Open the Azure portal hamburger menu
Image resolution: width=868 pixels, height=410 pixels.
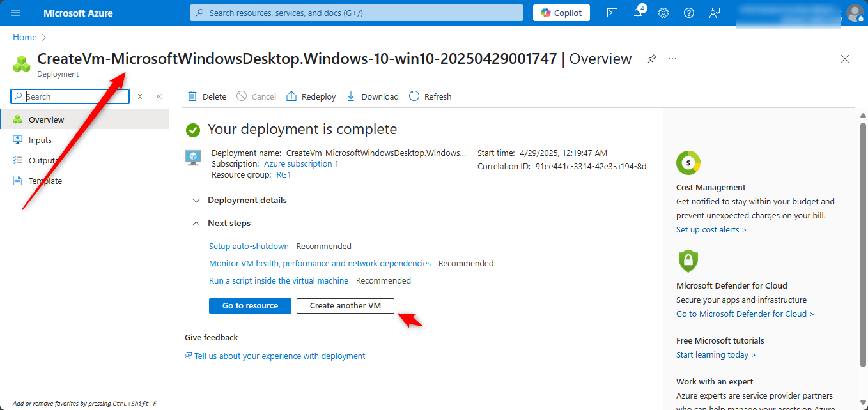pyautogui.click(x=15, y=13)
